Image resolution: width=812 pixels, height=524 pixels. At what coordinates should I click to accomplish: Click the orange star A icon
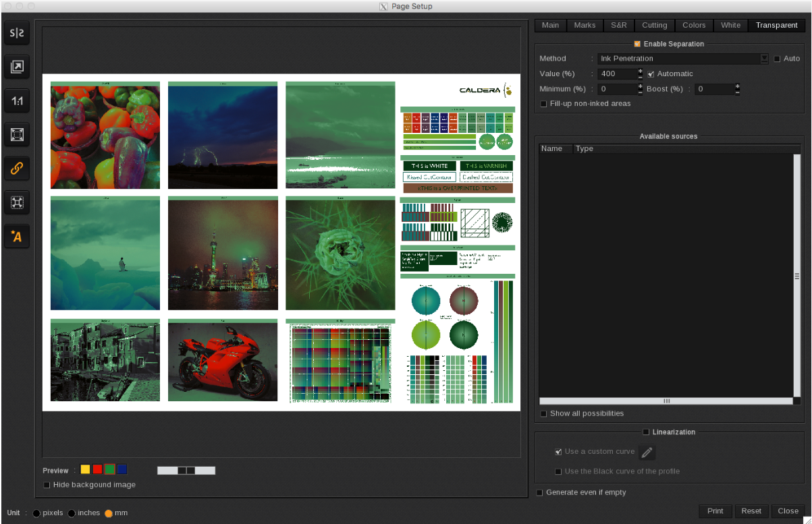coord(17,236)
